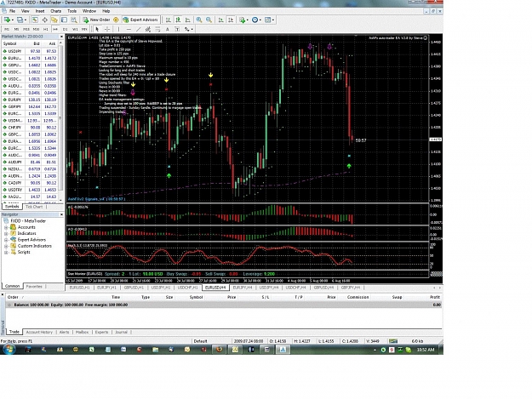The height and width of the screenshot is (399, 532).
Task: Switch timeframe to M5
Action: (x=17, y=30)
